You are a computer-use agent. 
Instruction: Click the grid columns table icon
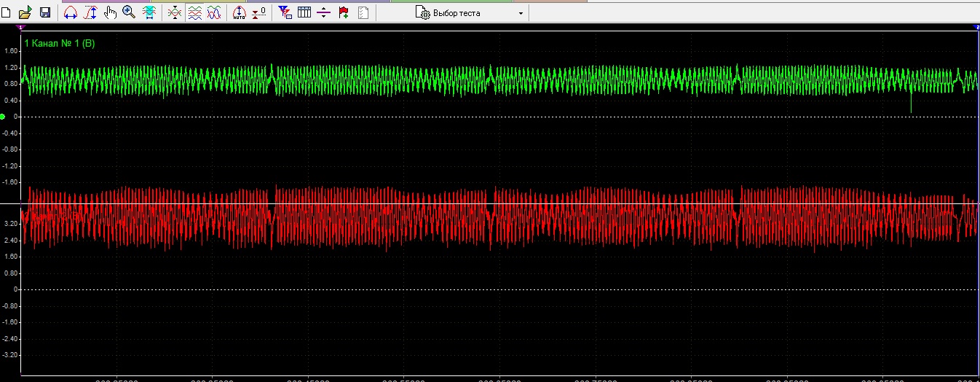click(304, 12)
